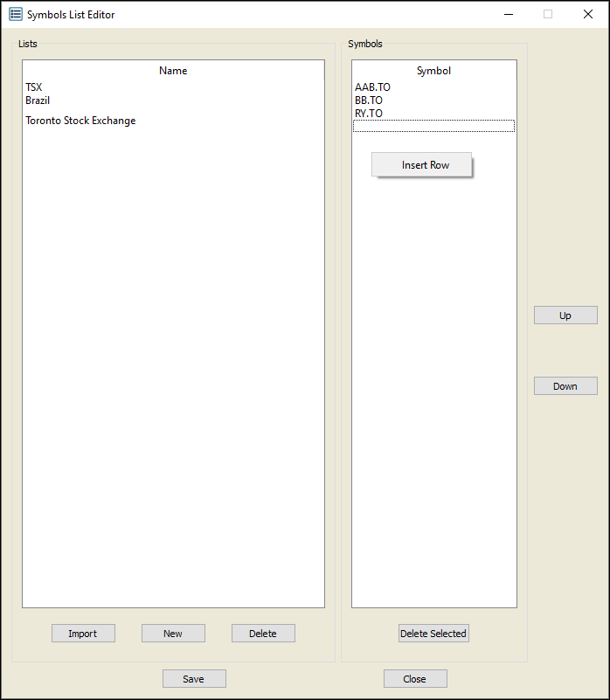Select the Brazil list entry
This screenshot has width=610, height=700.
38,100
